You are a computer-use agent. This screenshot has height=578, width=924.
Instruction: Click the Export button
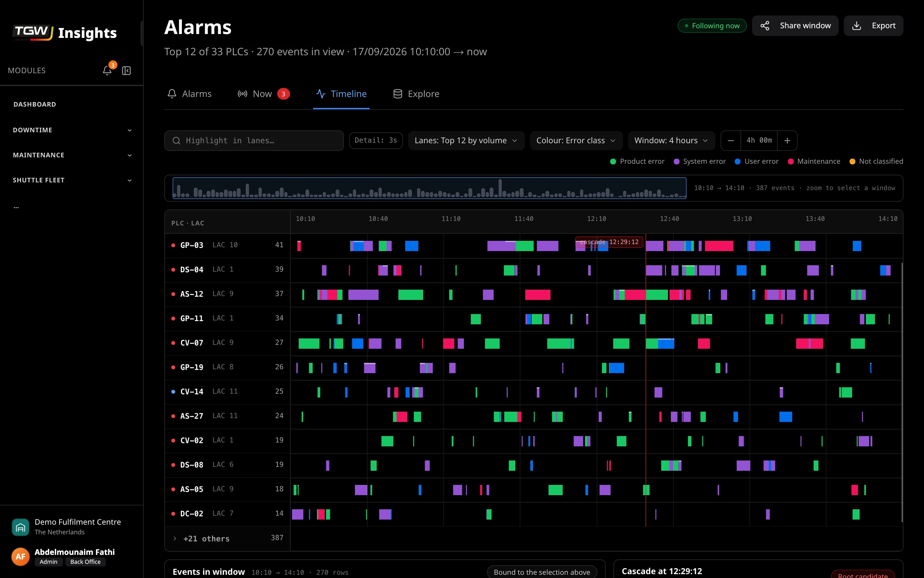(x=874, y=26)
